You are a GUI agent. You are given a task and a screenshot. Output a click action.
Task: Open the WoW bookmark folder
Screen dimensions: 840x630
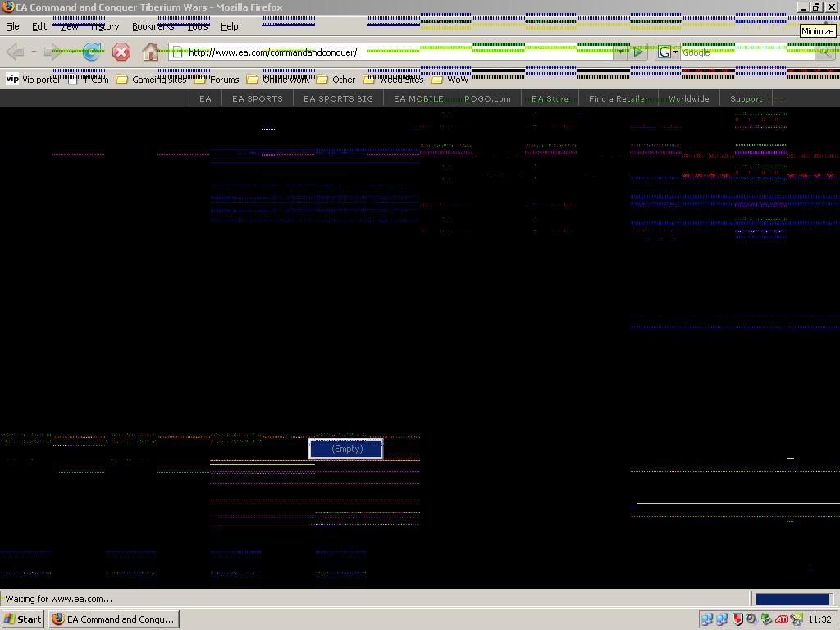(x=450, y=80)
